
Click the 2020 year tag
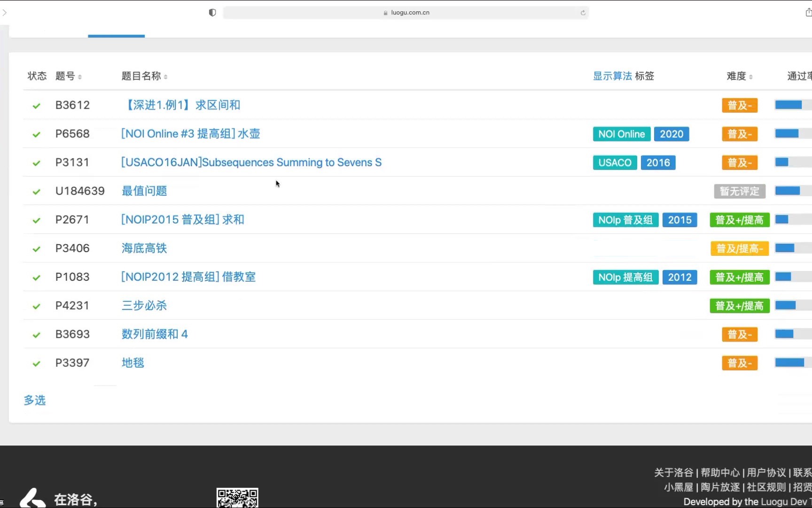click(671, 134)
